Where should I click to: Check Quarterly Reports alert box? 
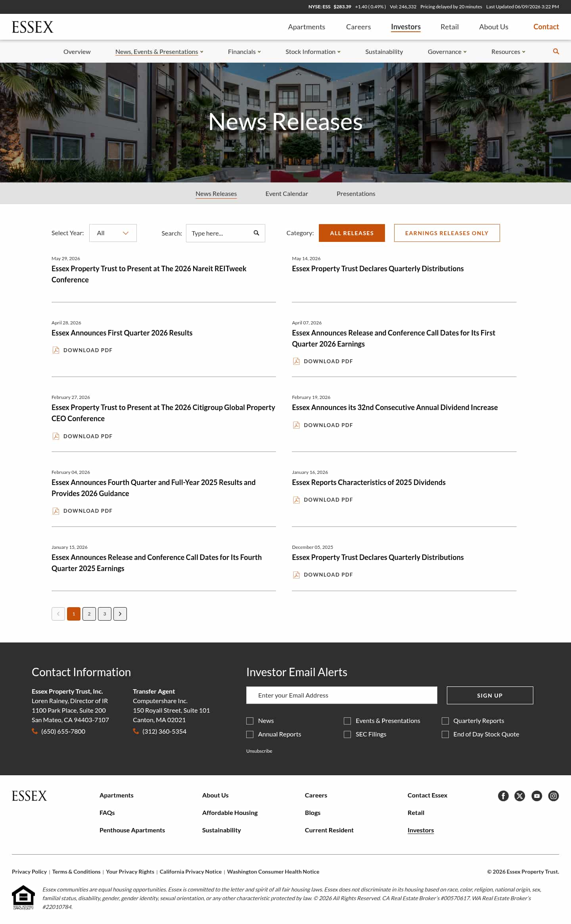click(x=445, y=721)
